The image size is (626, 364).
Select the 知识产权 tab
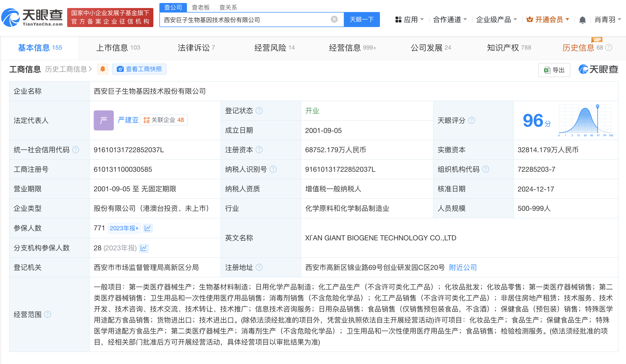tap(509, 48)
